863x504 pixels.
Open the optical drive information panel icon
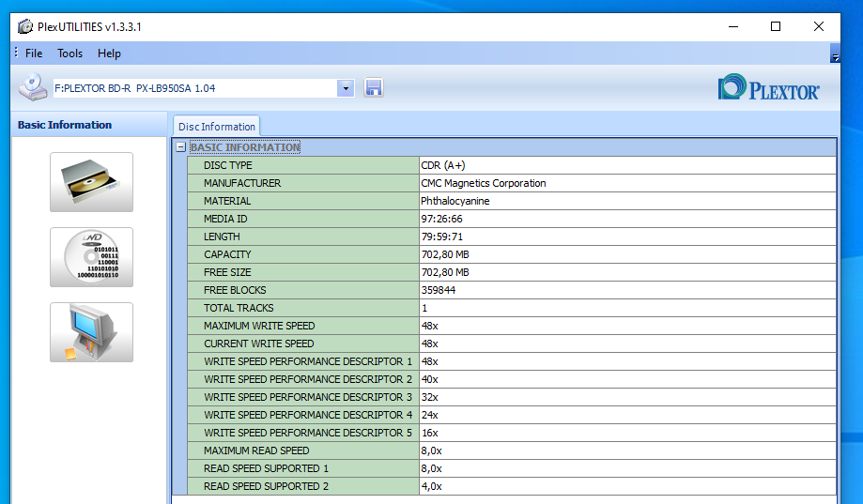tap(91, 182)
